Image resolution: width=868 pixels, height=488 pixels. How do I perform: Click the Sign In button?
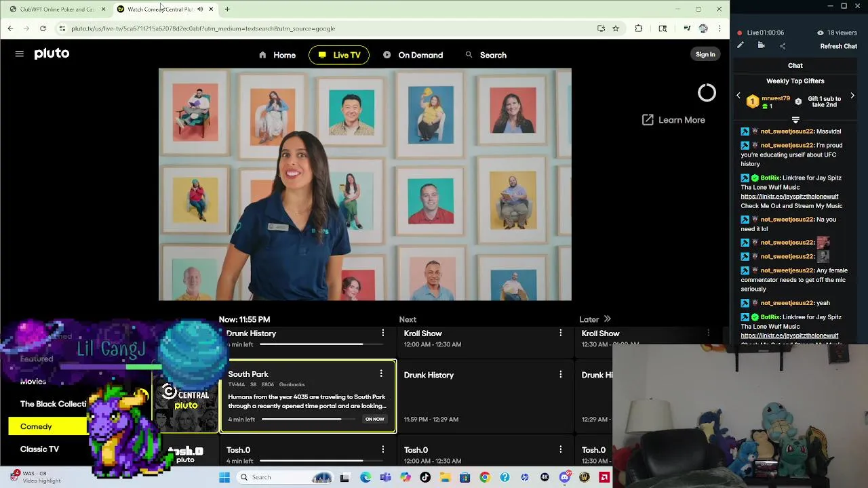[x=705, y=54]
